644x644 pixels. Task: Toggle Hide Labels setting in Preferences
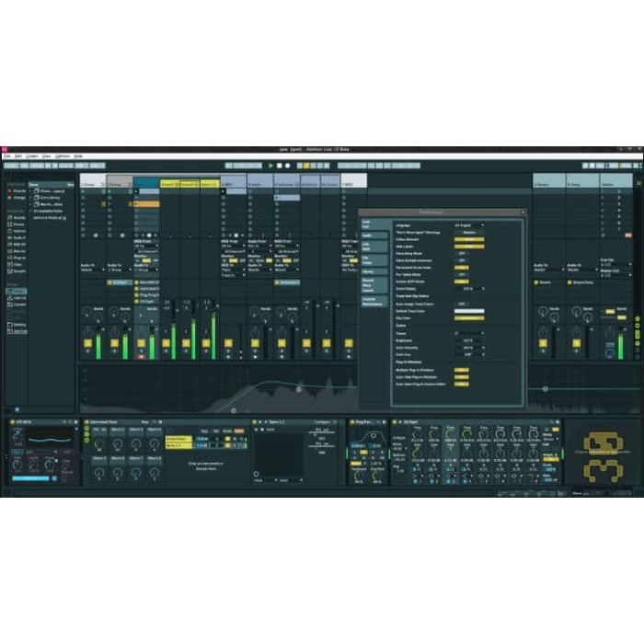(x=469, y=247)
